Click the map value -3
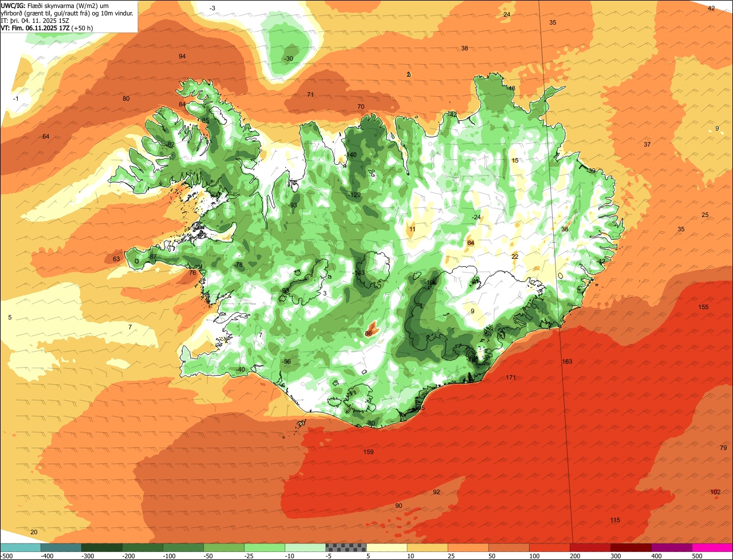The height and width of the screenshot is (560, 733). point(212,8)
